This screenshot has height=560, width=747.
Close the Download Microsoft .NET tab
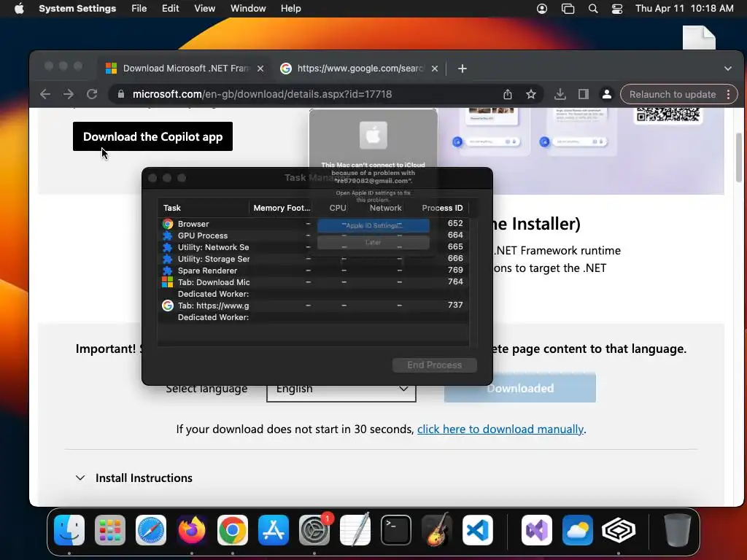click(260, 69)
